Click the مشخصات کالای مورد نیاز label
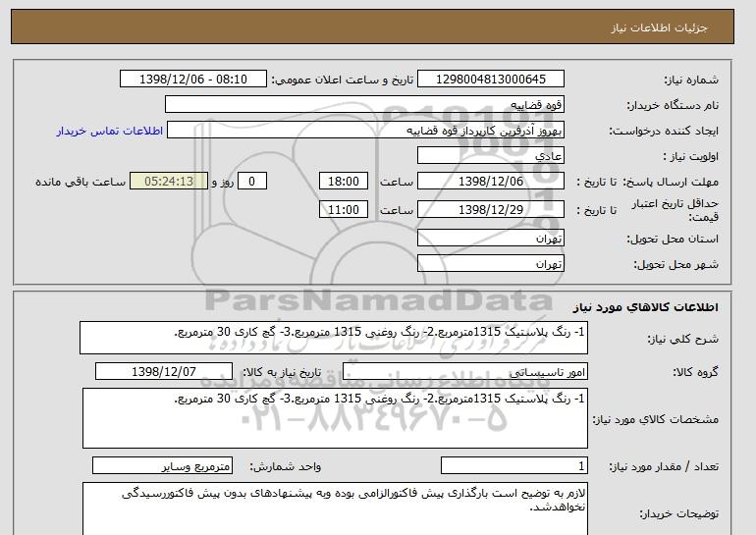The image size is (756, 535). (x=655, y=419)
